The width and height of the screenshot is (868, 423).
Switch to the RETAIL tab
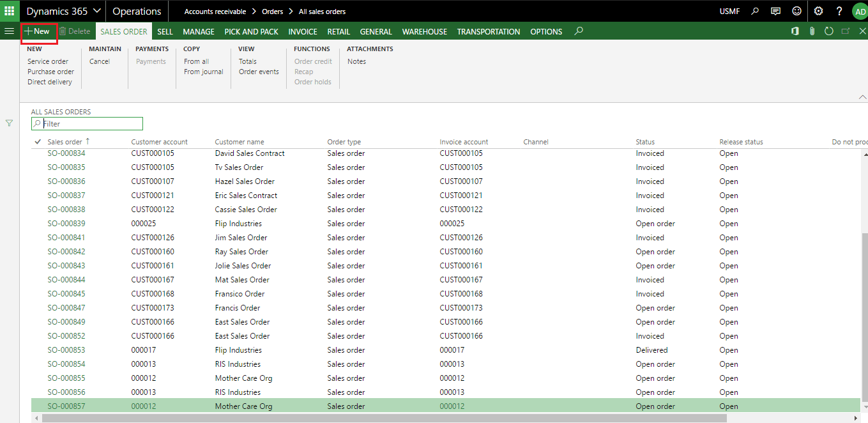coord(339,31)
